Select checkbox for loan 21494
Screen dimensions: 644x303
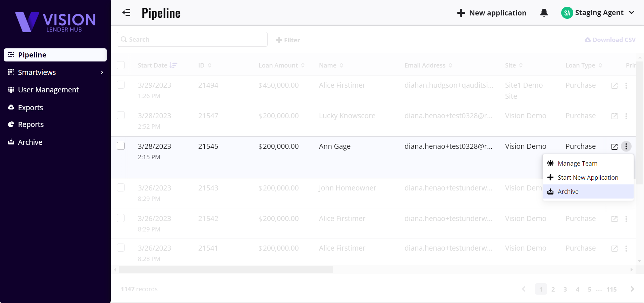121,85
